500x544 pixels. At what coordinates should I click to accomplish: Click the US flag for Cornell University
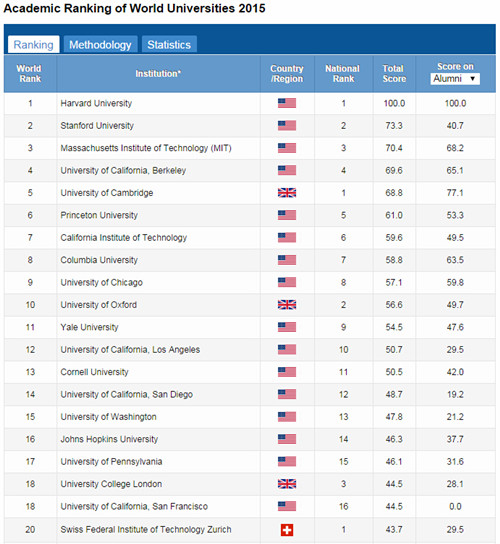(287, 372)
